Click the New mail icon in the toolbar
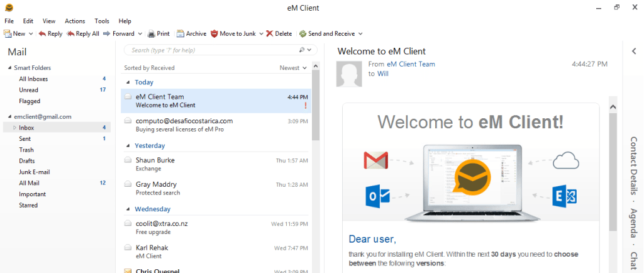The image size is (644, 273). coord(8,34)
